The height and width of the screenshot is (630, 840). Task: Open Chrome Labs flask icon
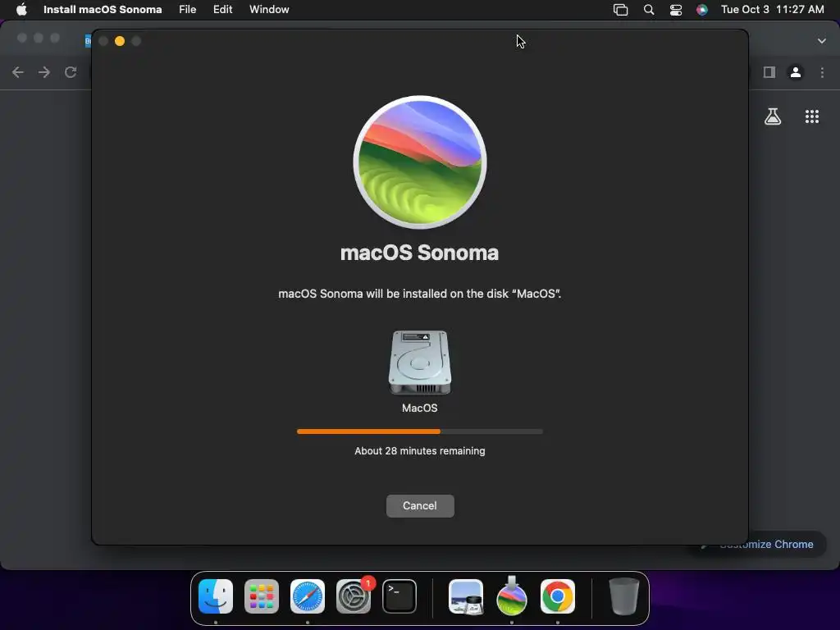coord(773,116)
